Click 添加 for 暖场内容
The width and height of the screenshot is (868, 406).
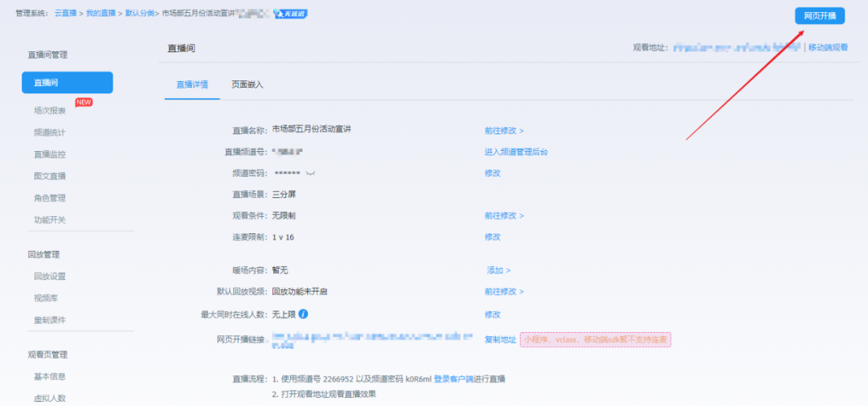[x=498, y=271]
